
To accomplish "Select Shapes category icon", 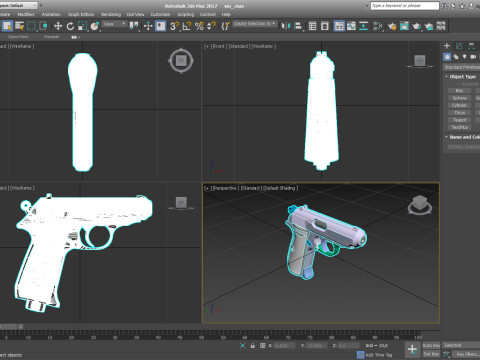I will coord(456,57).
